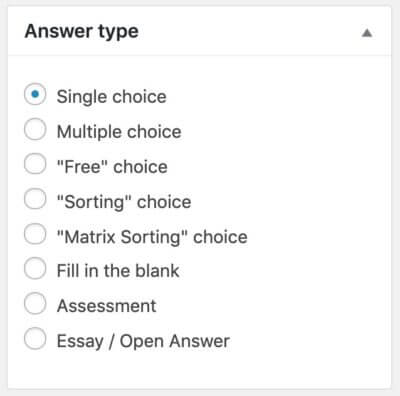
Task: Click the "Essay / Open Answer" label text
Action: tap(143, 341)
